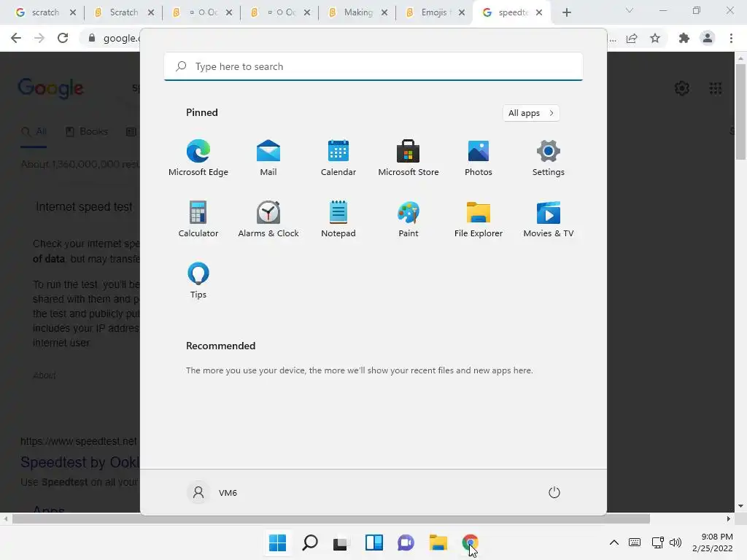Close the 'Emojis' tab
This screenshot has width=747, height=560.
pyautogui.click(x=462, y=12)
